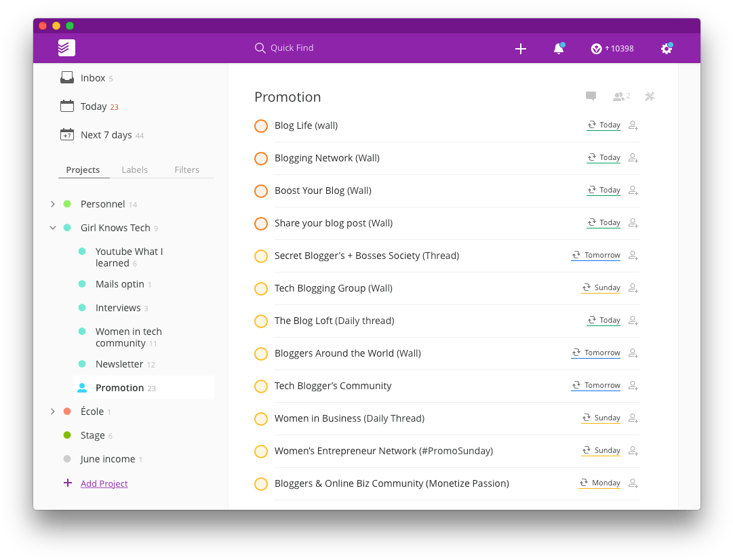
Task: Reschedule Secret Blogger's Society from Tomorrow
Action: [x=595, y=256]
